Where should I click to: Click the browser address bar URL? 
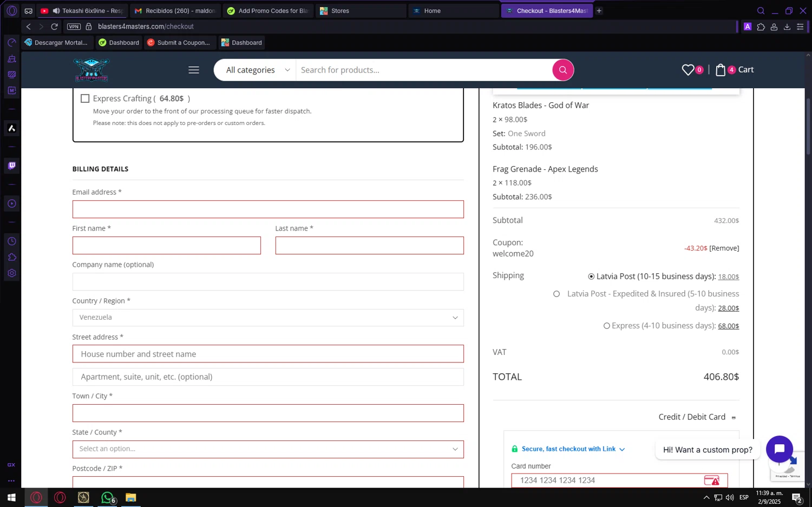tap(146, 27)
